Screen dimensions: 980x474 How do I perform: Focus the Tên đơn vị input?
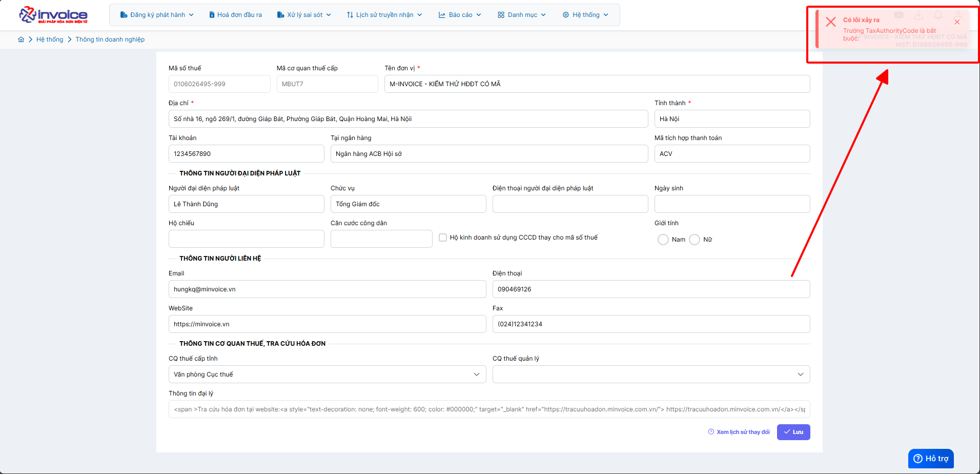597,84
